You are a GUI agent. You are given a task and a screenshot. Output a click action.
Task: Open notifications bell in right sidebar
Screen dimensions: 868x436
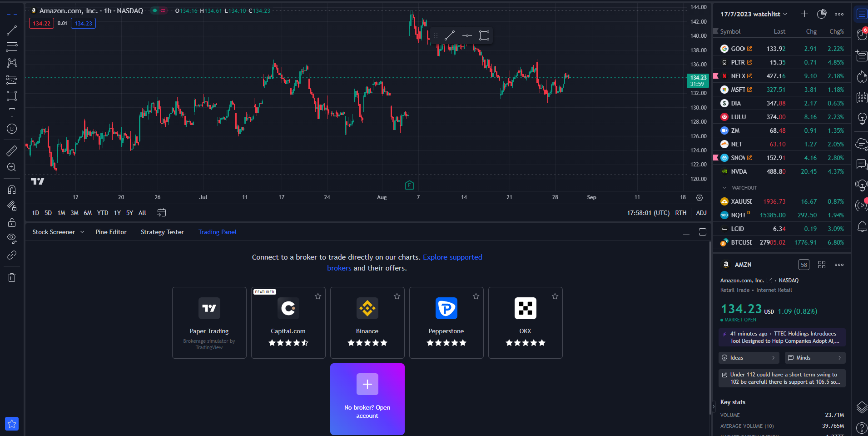click(861, 226)
